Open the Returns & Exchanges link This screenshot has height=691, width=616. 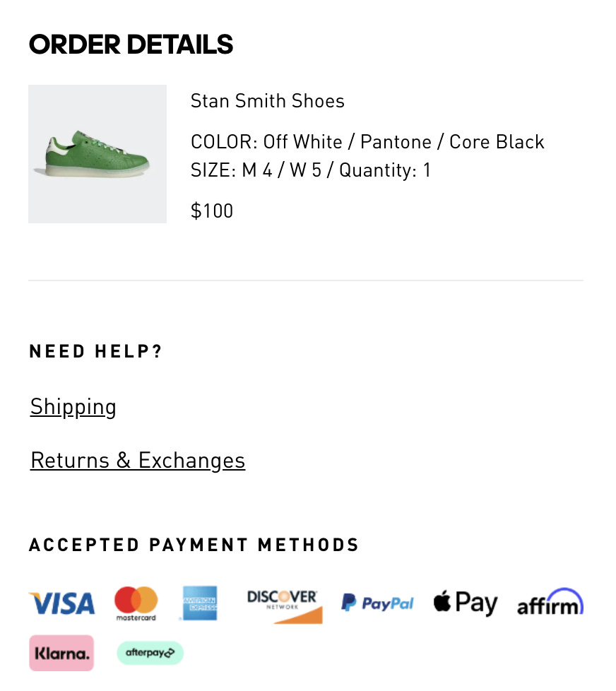coord(137,460)
